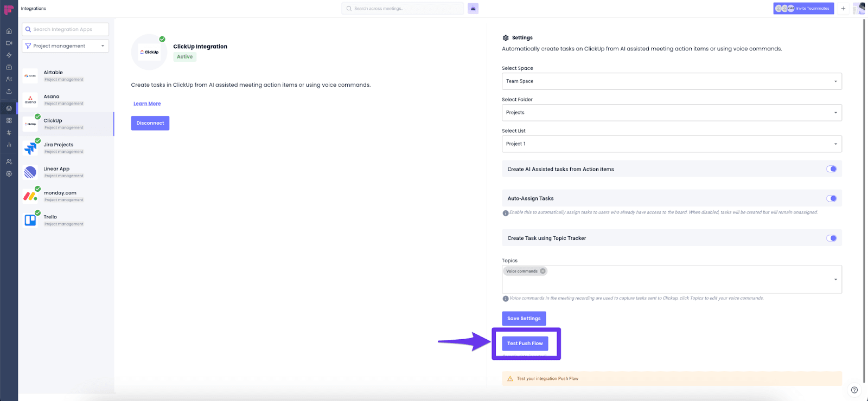Open the Select Space dropdown
The image size is (868, 401).
672,81
